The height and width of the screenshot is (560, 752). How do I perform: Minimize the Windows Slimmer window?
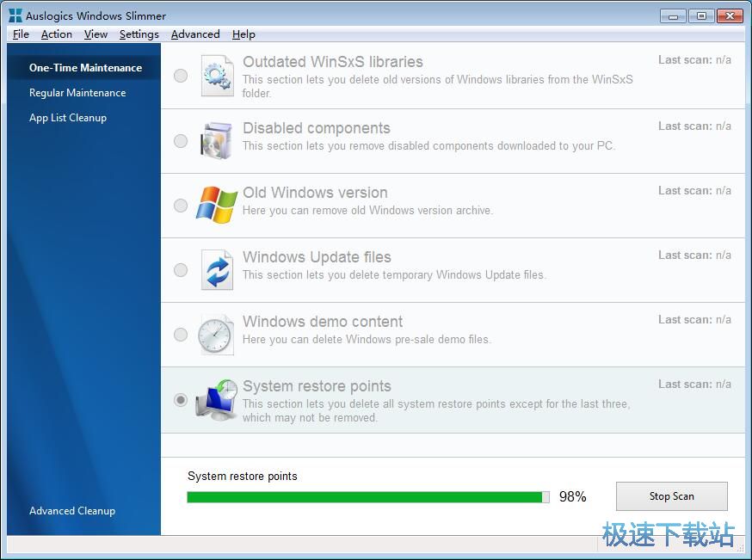673,16
